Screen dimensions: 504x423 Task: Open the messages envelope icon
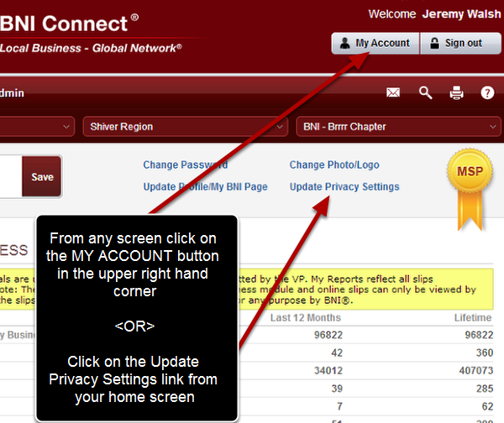pos(393,93)
